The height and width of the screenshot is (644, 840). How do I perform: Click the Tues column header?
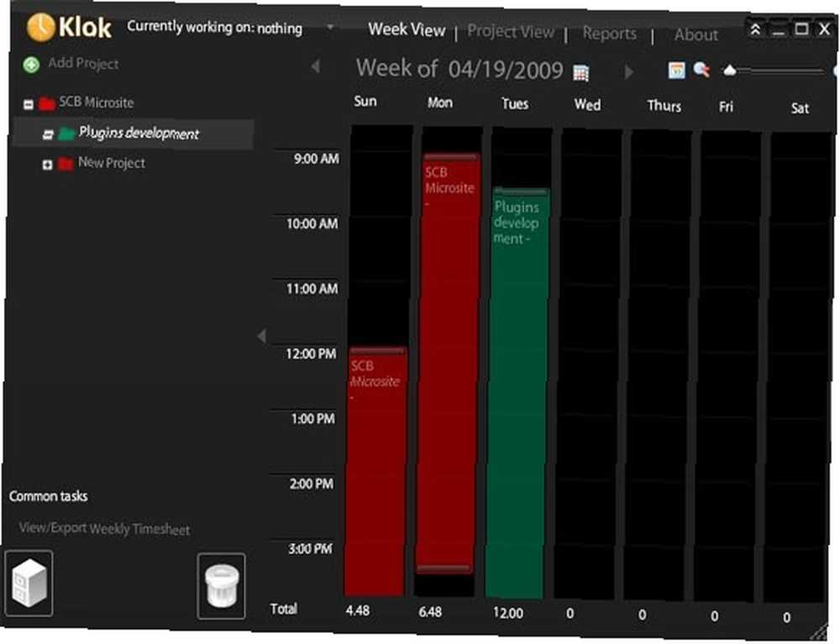pyautogui.click(x=515, y=103)
